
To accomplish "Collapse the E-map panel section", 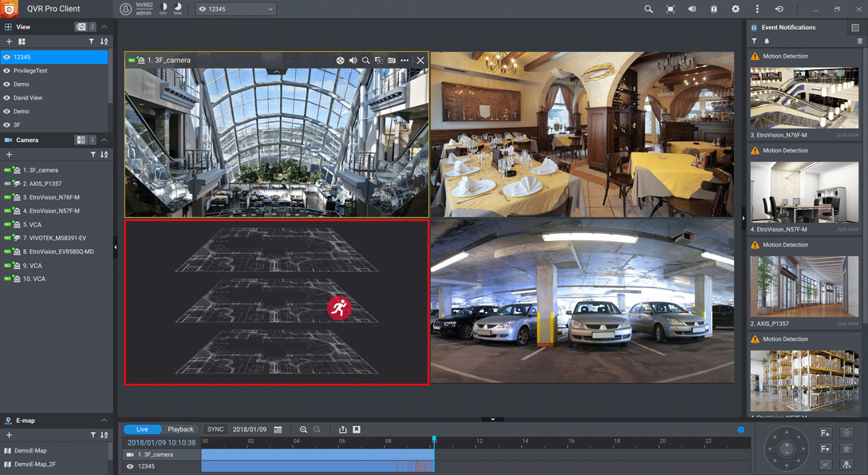I will pyautogui.click(x=104, y=420).
